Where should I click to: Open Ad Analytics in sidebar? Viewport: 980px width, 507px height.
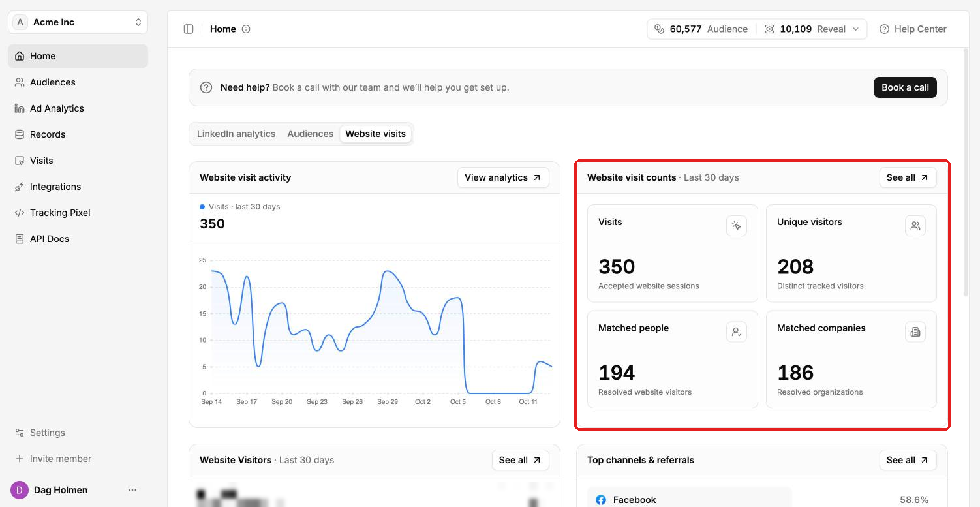point(78,108)
